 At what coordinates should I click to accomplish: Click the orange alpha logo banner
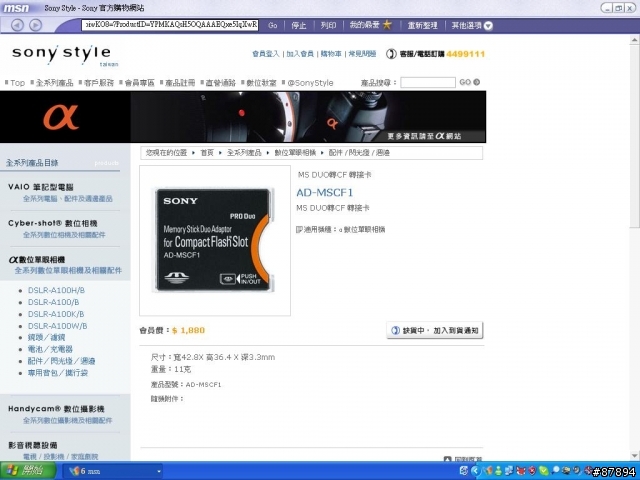pyautogui.click(x=61, y=118)
